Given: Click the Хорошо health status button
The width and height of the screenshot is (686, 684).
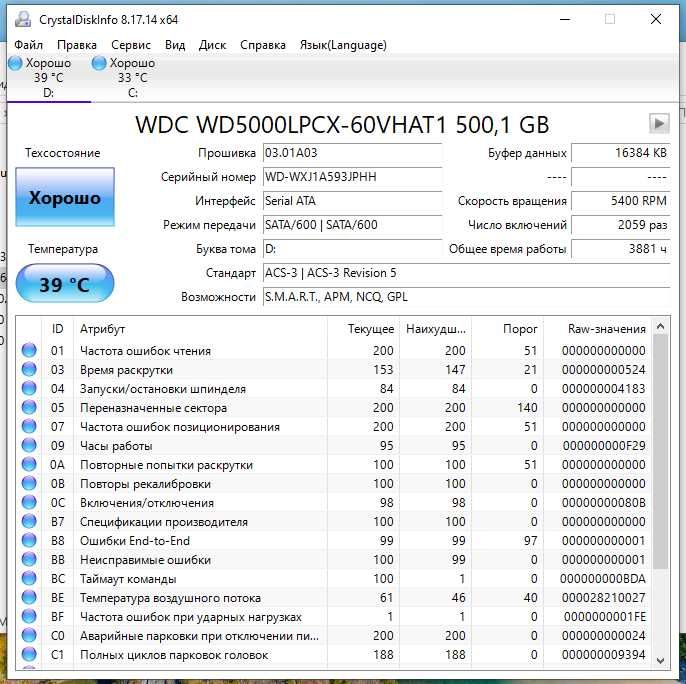Looking at the screenshot, I should point(65,197).
